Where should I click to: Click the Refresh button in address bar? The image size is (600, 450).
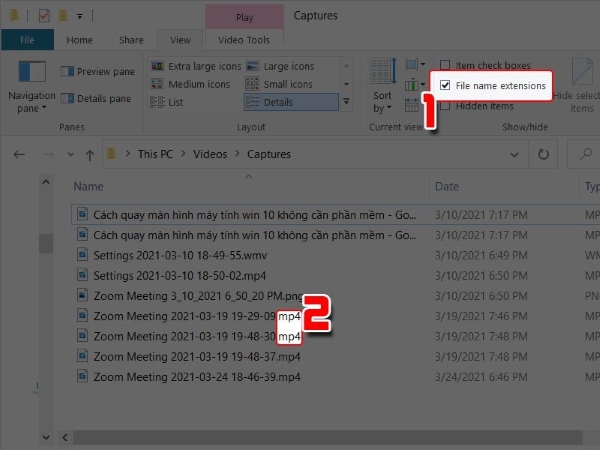[x=543, y=155]
